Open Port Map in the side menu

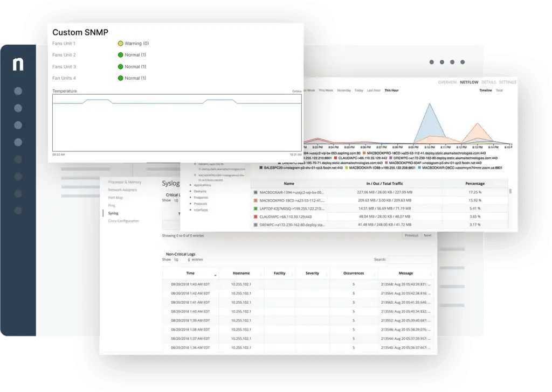115,198
